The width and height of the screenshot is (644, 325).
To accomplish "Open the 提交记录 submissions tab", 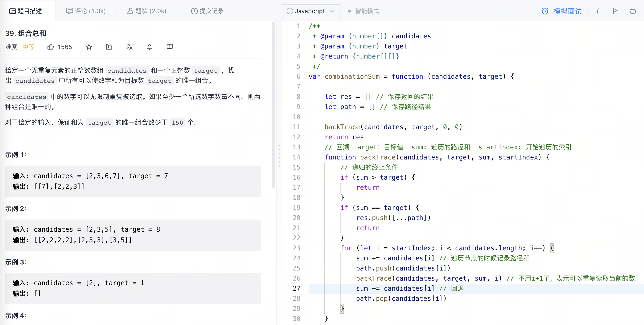I will click(207, 11).
